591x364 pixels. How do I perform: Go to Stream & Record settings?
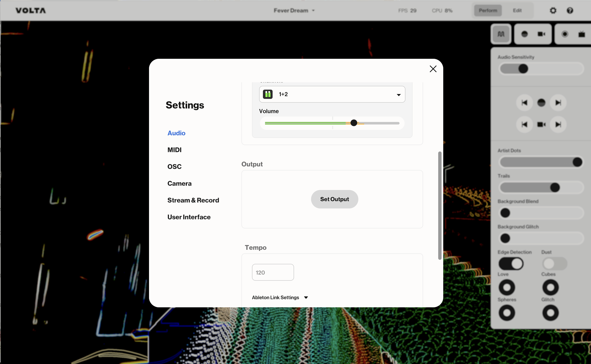[x=193, y=200]
